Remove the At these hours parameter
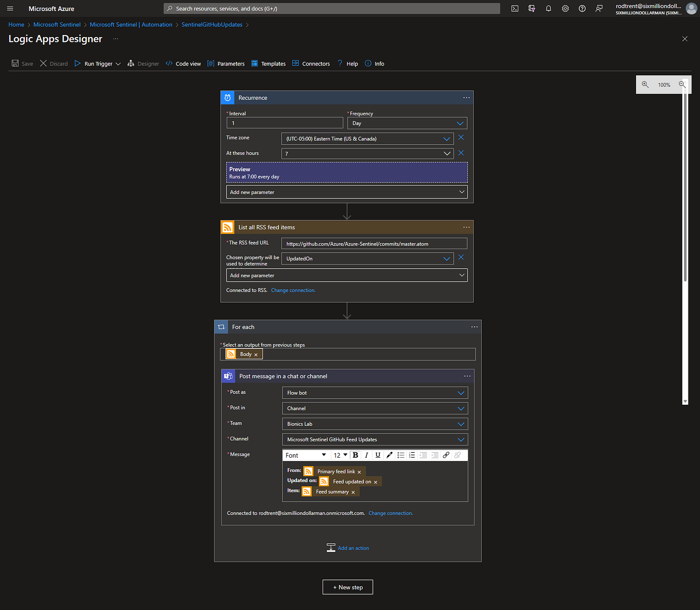 pos(461,153)
